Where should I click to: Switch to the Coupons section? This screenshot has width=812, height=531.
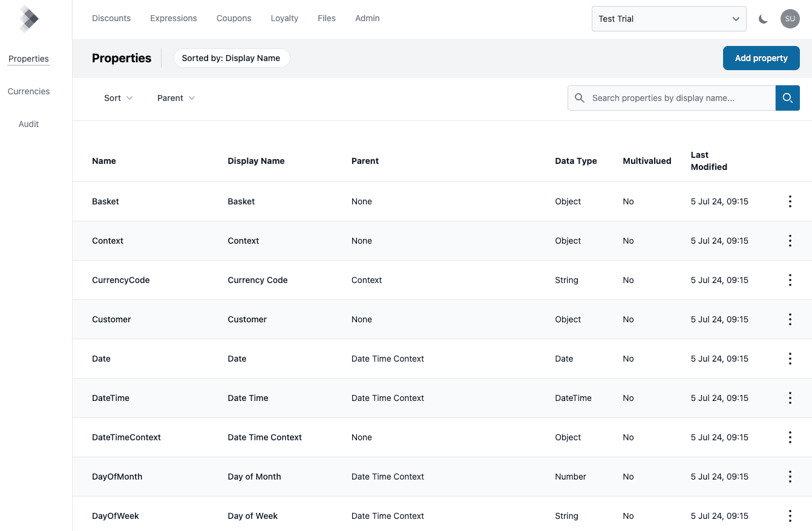[234, 18]
